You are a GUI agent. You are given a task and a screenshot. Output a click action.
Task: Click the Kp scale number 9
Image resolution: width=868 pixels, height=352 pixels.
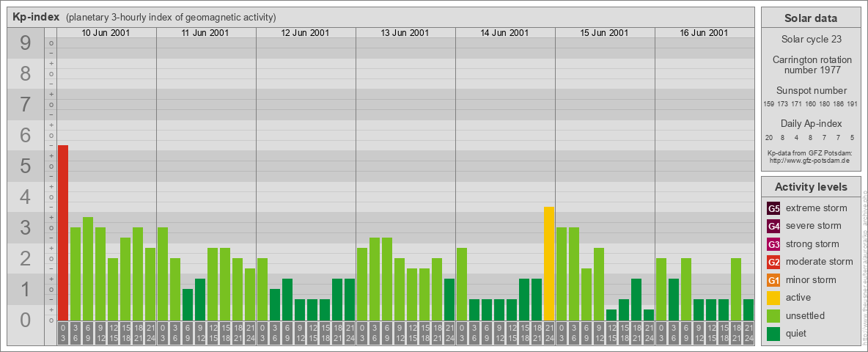[x=26, y=43]
